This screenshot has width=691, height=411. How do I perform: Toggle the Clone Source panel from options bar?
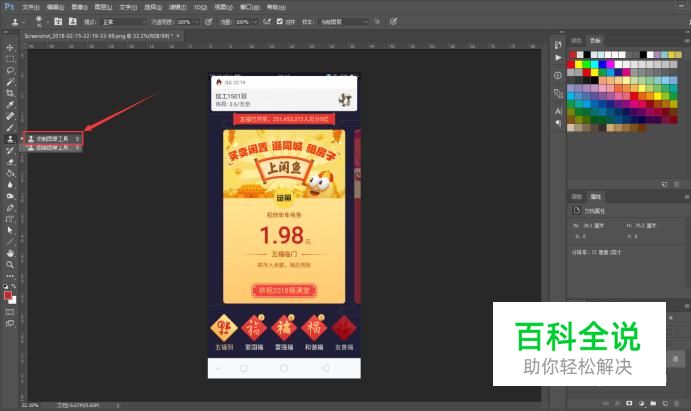click(73, 21)
